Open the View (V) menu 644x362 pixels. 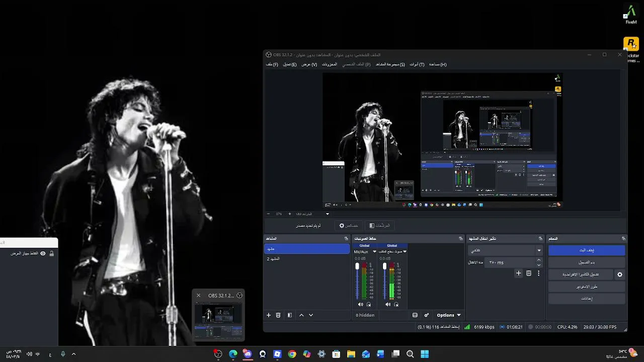[x=309, y=64]
